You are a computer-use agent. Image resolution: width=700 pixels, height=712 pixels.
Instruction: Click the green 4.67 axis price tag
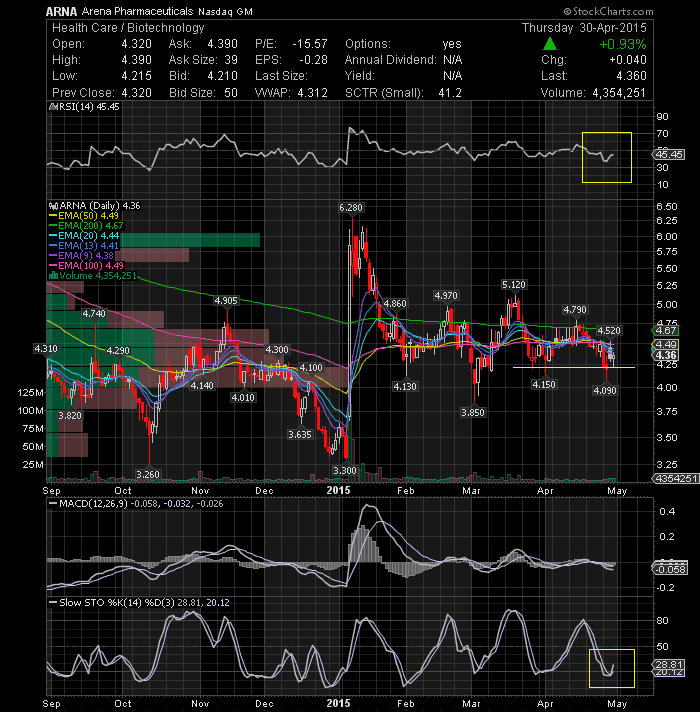tap(665, 331)
